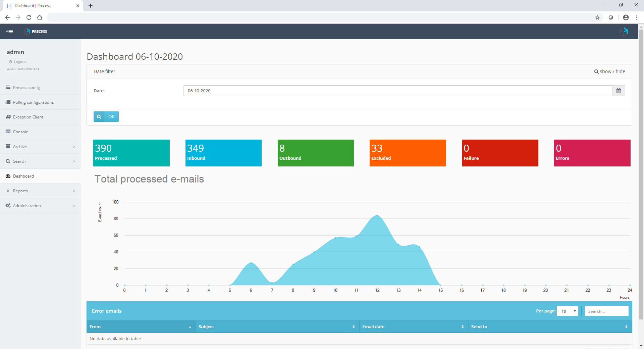Click the Precess emblem at top right
The height and width of the screenshot is (349, 644).
[624, 32]
